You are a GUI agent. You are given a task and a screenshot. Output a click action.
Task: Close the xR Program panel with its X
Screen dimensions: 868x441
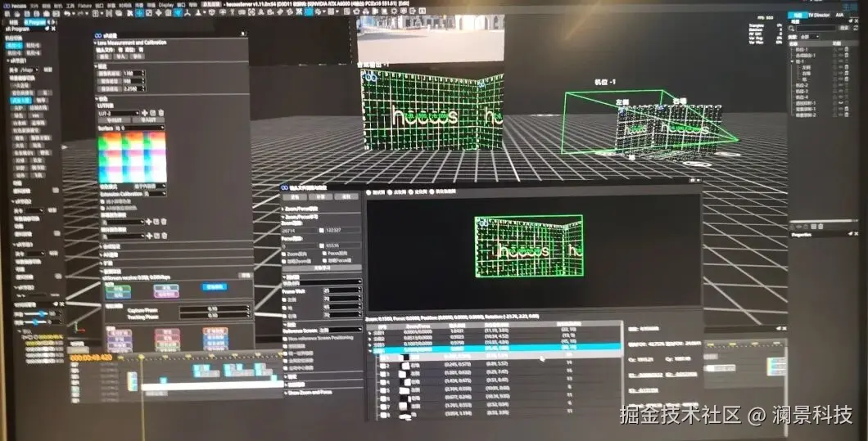click(53, 29)
